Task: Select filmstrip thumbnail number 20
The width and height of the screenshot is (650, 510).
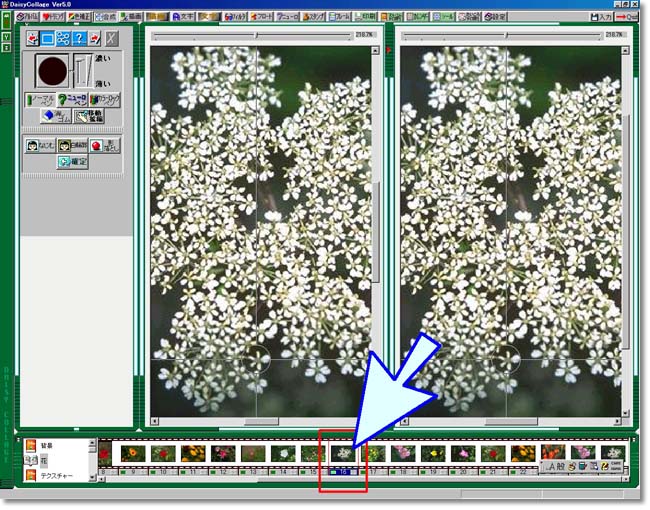Action: coord(463,454)
